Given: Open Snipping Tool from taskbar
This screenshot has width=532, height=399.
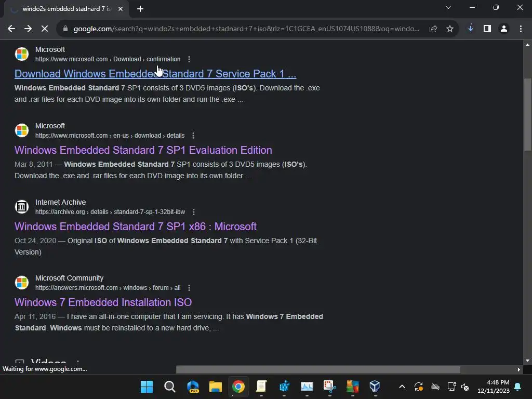Looking at the screenshot, I should 329,387.
